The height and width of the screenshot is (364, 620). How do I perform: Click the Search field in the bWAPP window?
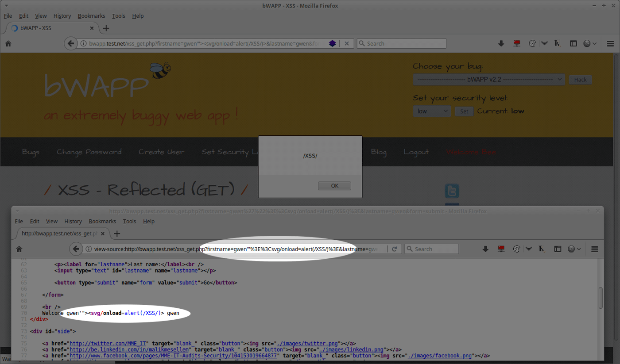click(x=401, y=43)
